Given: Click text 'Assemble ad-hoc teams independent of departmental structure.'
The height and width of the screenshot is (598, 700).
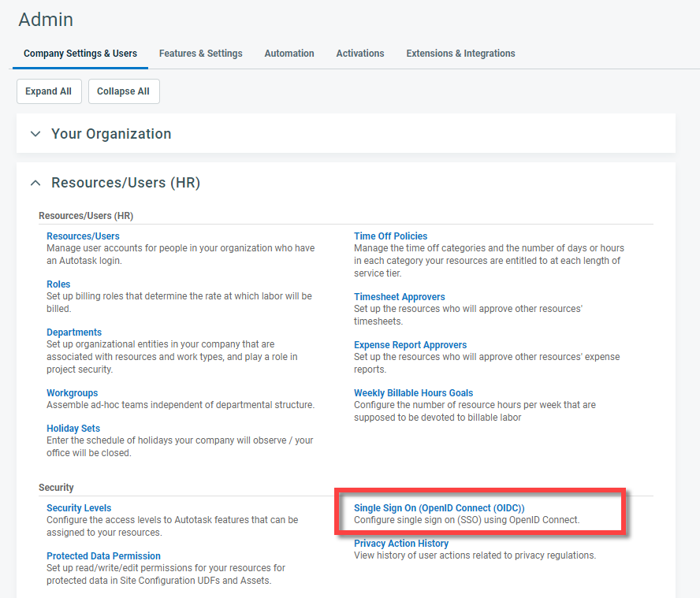Looking at the screenshot, I should (x=181, y=405).
